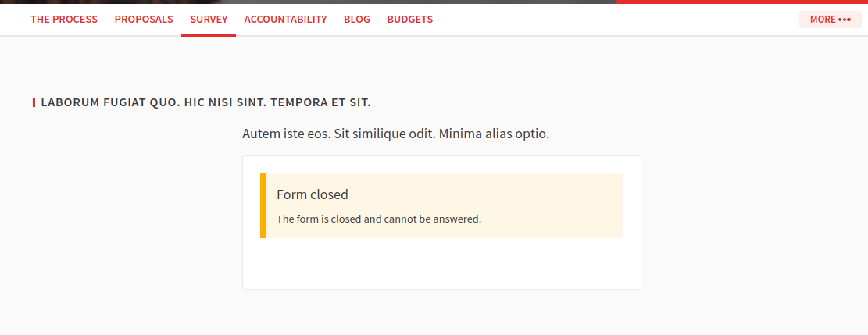Expand the More menu
Viewport: 868px width, 335px height.
(823, 20)
